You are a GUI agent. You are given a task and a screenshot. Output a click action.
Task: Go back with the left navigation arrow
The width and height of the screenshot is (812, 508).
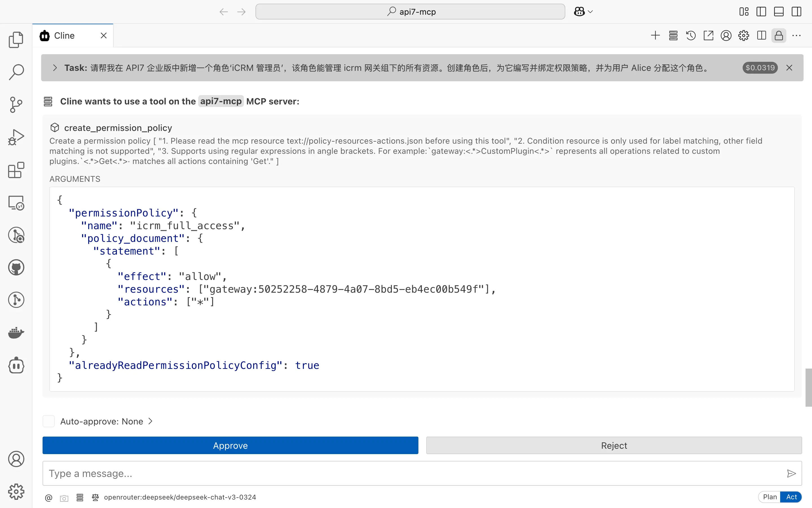click(x=224, y=12)
